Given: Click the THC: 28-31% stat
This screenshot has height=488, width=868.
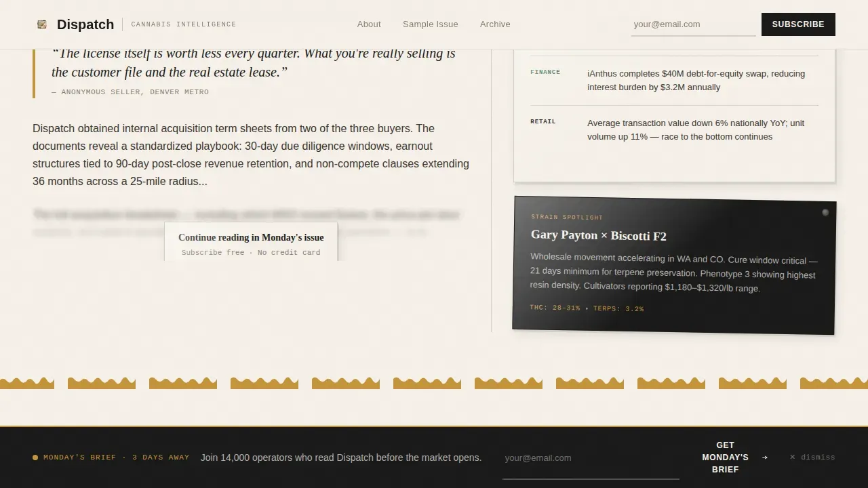Looking at the screenshot, I should point(555,308).
